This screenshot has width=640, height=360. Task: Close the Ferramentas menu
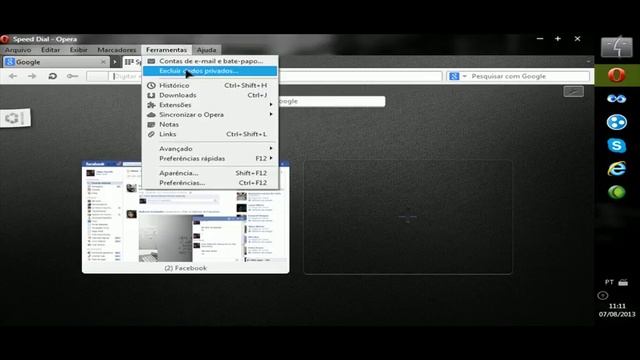pyautogui.click(x=167, y=50)
